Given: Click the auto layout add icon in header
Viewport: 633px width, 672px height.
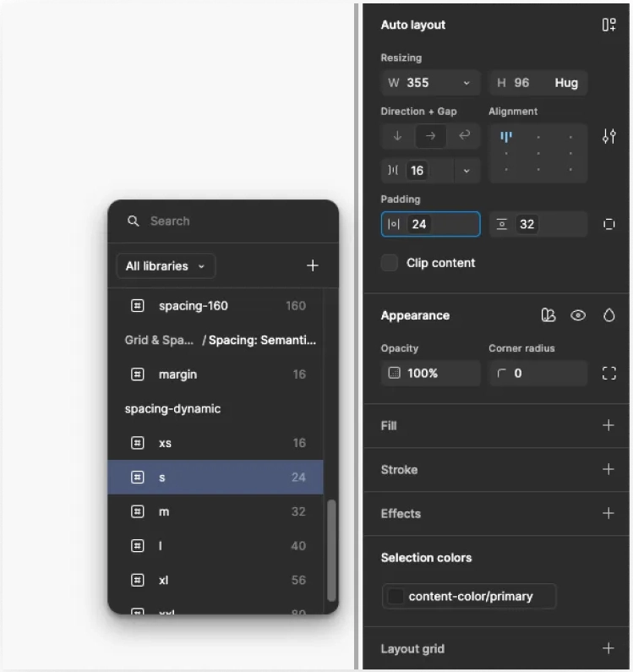Looking at the screenshot, I should pyautogui.click(x=608, y=25).
